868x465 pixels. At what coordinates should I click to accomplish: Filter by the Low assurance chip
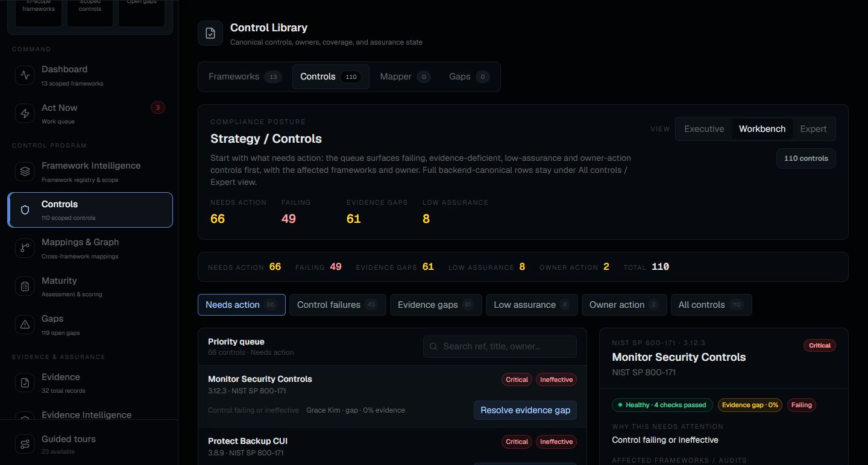532,305
